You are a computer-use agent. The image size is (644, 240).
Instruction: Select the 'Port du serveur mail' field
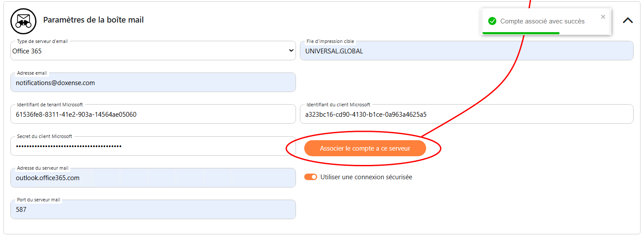[x=153, y=210]
